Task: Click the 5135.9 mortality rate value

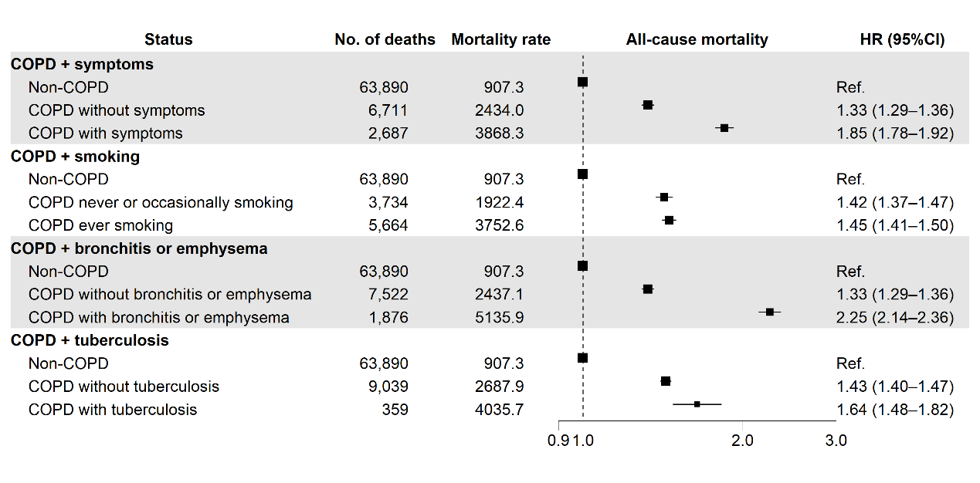Action: click(x=499, y=317)
